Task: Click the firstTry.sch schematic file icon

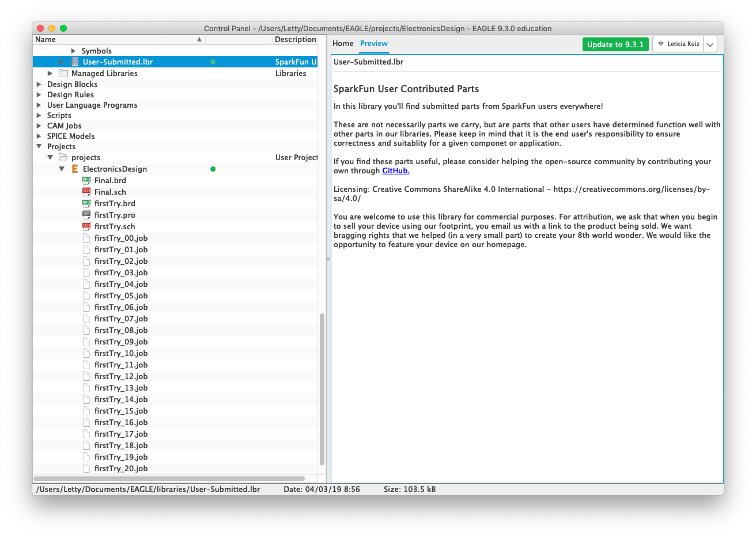Action: (x=86, y=226)
